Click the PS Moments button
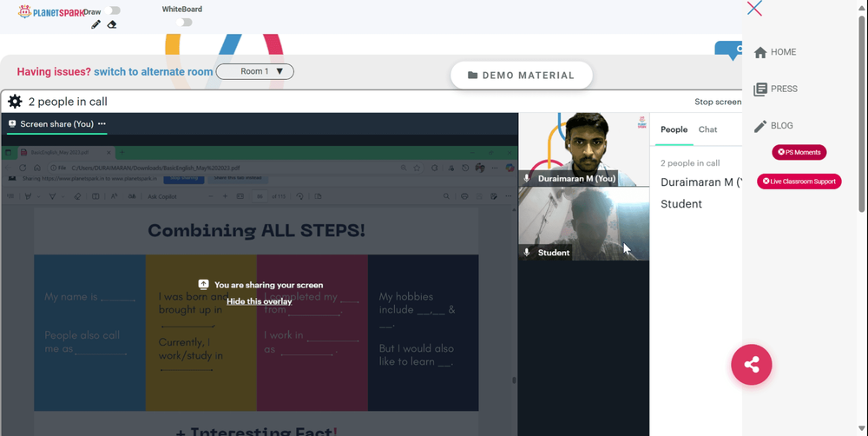This screenshot has height=436, width=868. coord(799,152)
